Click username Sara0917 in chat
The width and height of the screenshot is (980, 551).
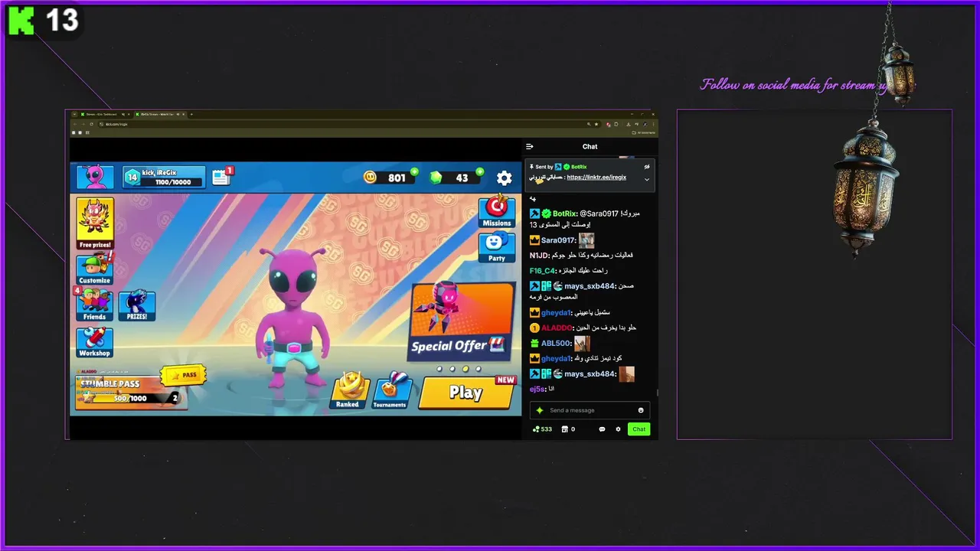(x=557, y=240)
